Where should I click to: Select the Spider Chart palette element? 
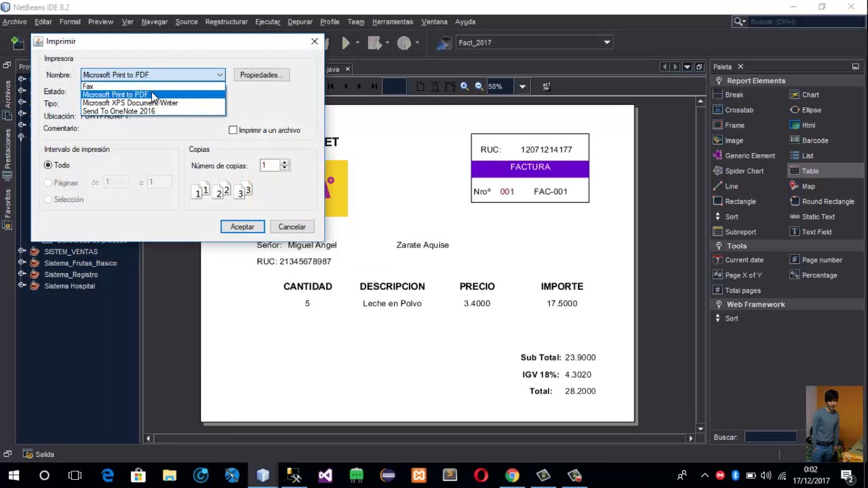coord(738,171)
